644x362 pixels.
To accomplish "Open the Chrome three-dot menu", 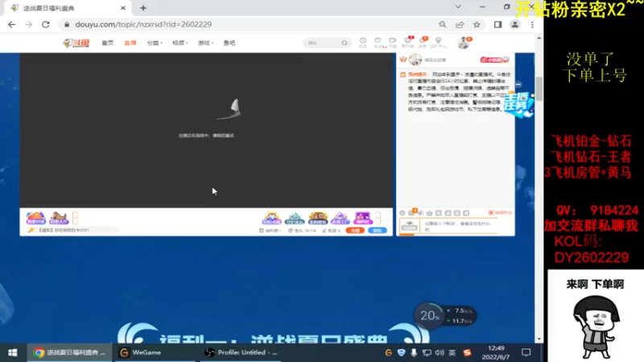I will point(532,25).
